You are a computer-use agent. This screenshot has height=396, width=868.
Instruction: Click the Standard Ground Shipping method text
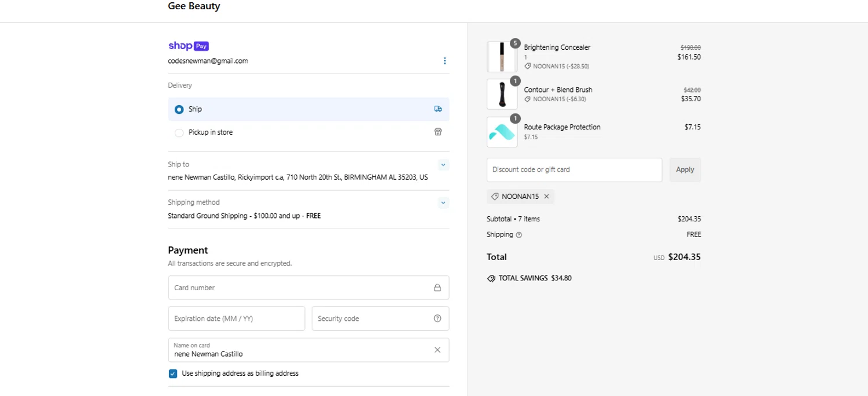tap(244, 216)
